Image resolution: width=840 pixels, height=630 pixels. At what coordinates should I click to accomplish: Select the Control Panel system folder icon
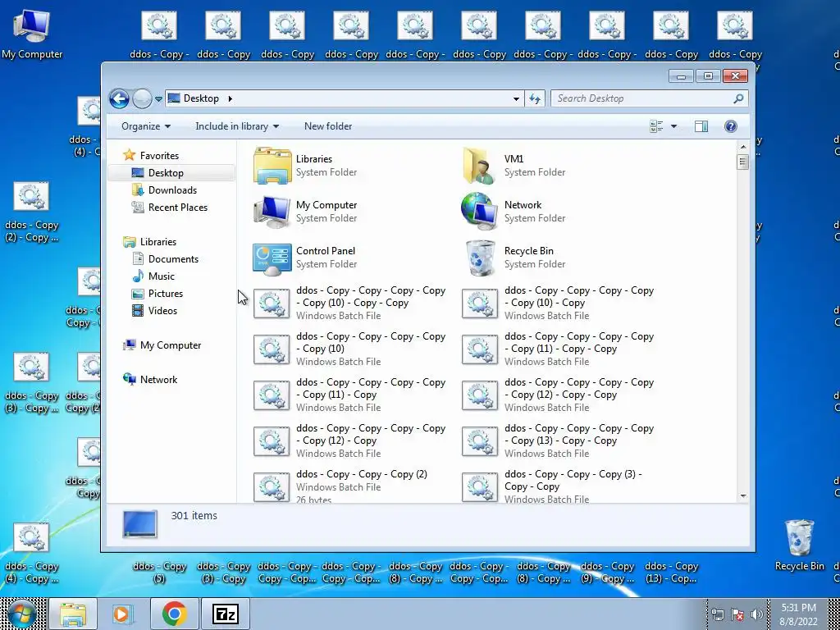[x=272, y=259]
